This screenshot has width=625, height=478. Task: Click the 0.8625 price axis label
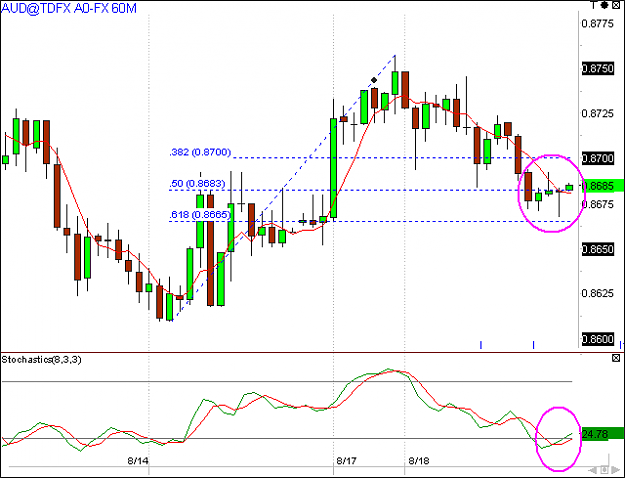pos(597,294)
